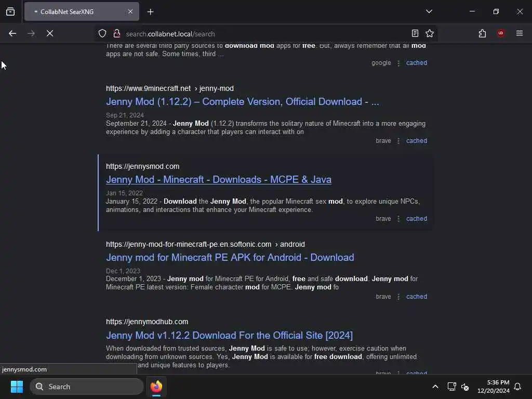The image size is (532, 399).
Task: Click the Dec 1, 2023 date text
Action: 123,271
